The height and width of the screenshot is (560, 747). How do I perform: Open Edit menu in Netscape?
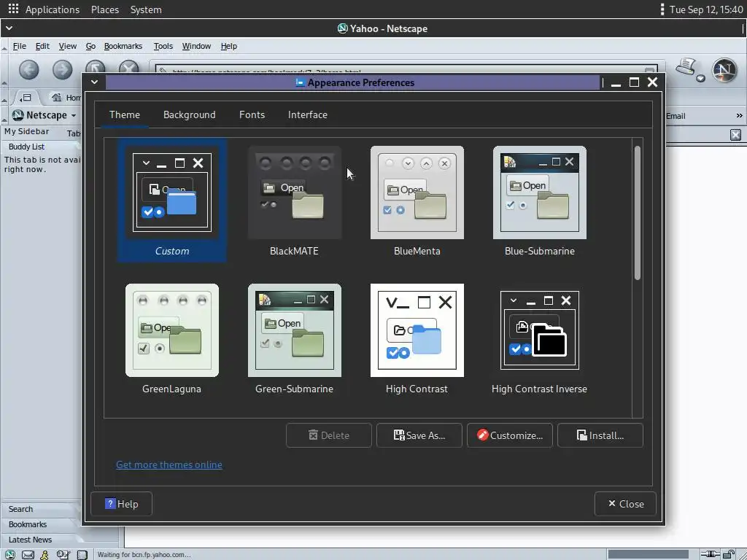42,46
